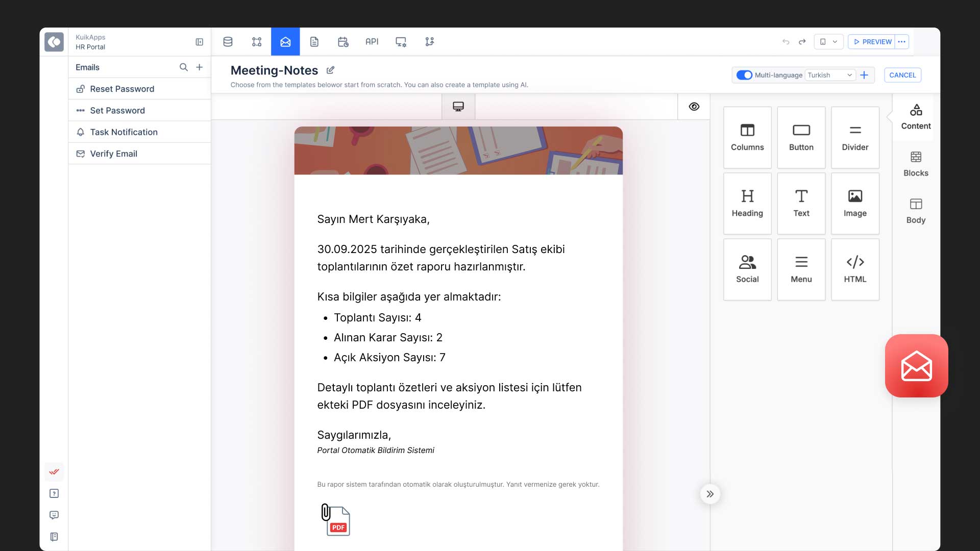Switch to desktop view via the monitor icon

coord(458,106)
